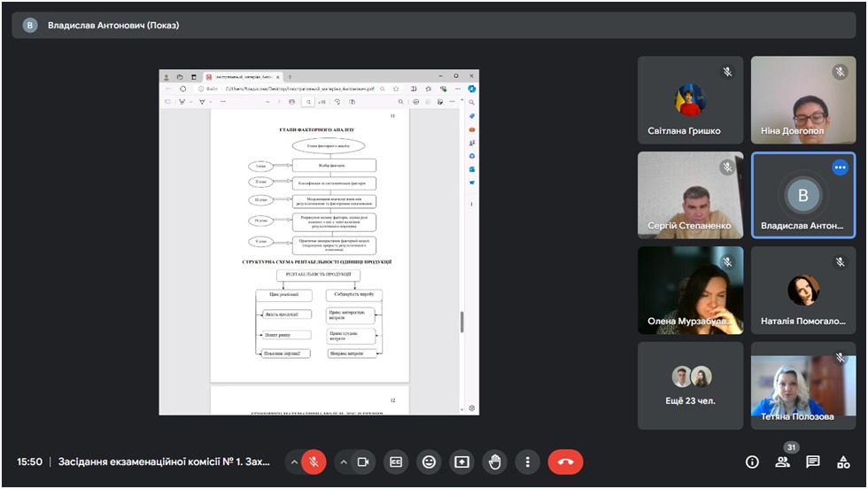Viewport: 868px width, 489px height.
Task: Open more options three-dot menu in call bar
Action: tap(527, 462)
